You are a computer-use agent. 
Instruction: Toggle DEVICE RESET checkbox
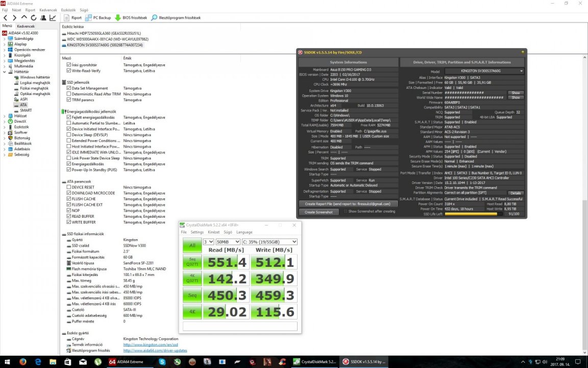coord(68,187)
